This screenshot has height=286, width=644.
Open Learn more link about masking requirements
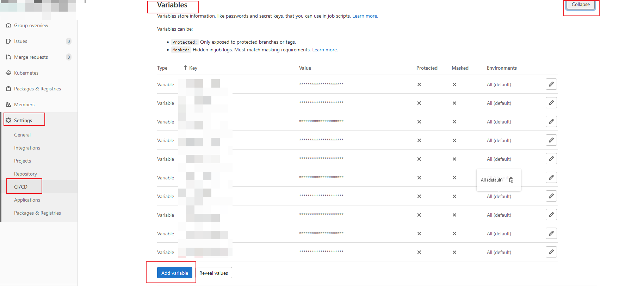coord(324,50)
